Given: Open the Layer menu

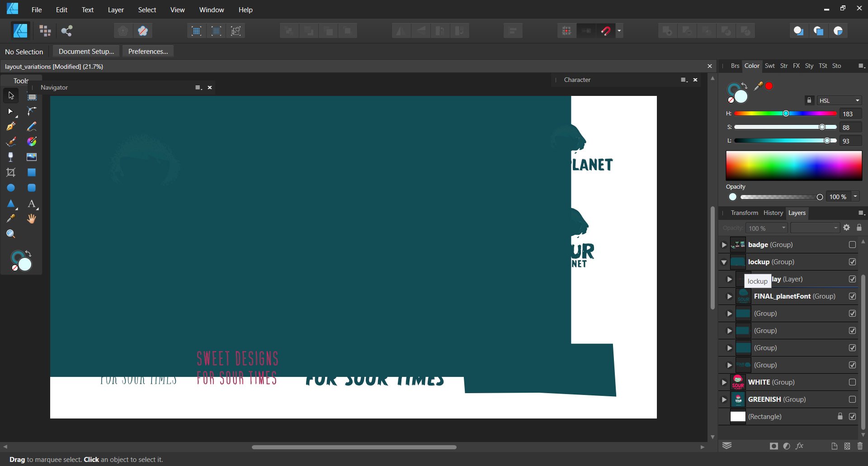Looking at the screenshot, I should (x=116, y=10).
